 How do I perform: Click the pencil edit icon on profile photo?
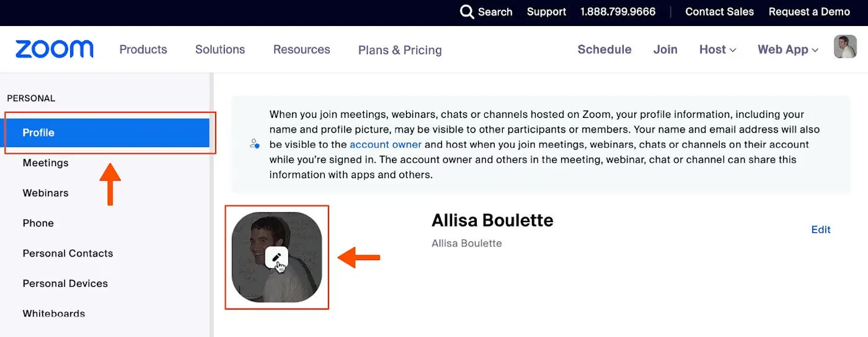(277, 257)
